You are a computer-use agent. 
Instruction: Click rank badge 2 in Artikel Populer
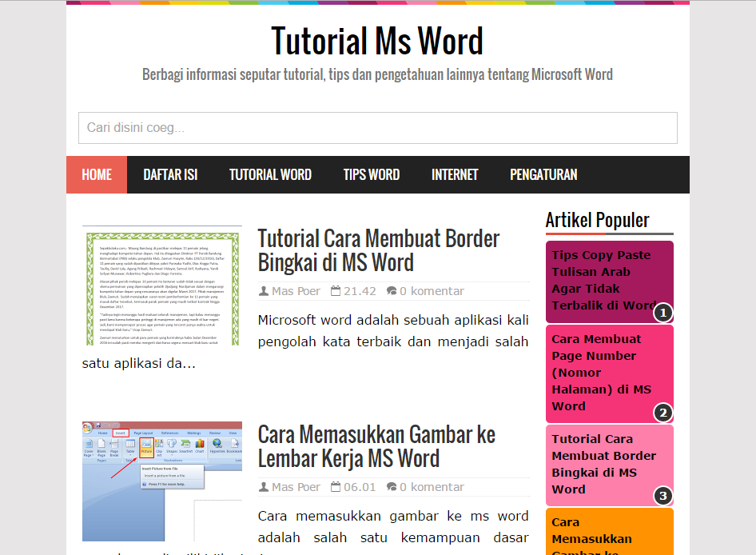tap(663, 413)
